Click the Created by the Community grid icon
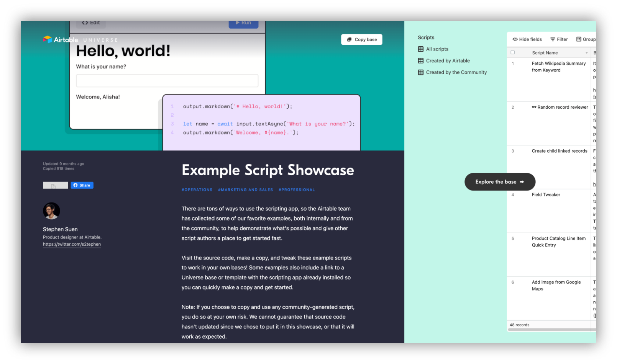This screenshot has height=364, width=617. point(421,72)
